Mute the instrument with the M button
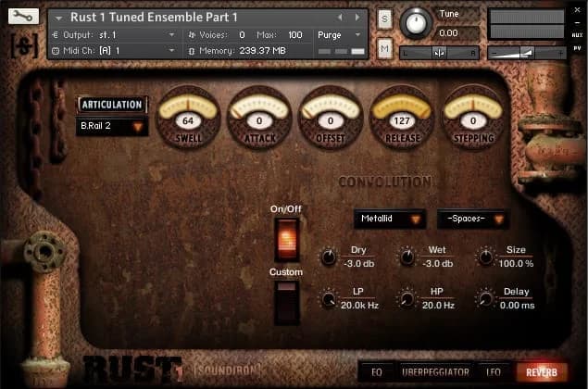 pos(385,48)
